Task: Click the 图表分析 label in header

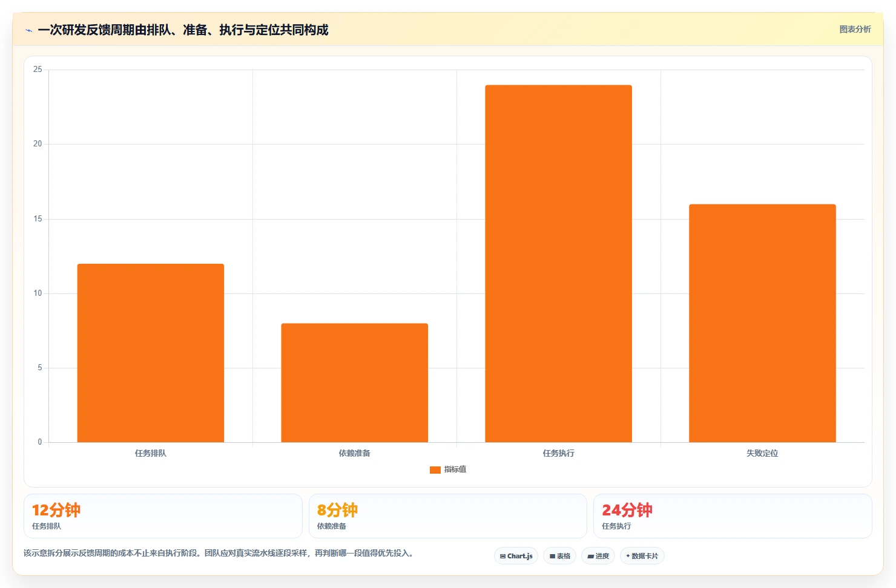Action: pos(855,29)
